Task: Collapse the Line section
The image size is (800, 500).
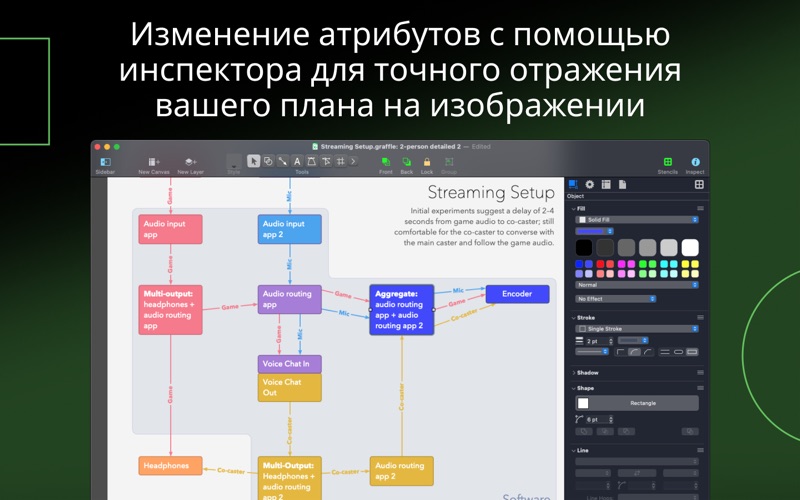Action: [x=573, y=451]
